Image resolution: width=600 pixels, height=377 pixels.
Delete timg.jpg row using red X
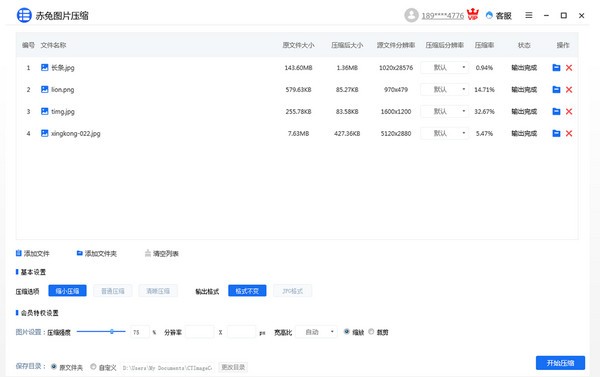(x=569, y=111)
